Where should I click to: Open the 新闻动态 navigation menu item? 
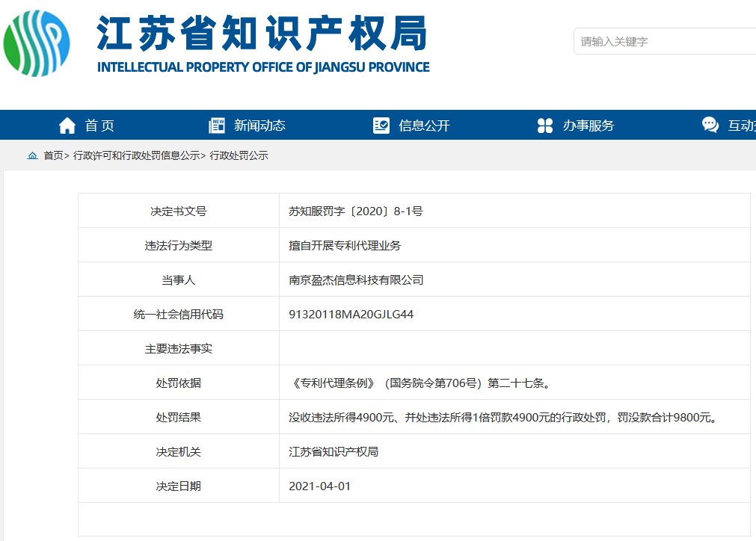[x=260, y=126]
